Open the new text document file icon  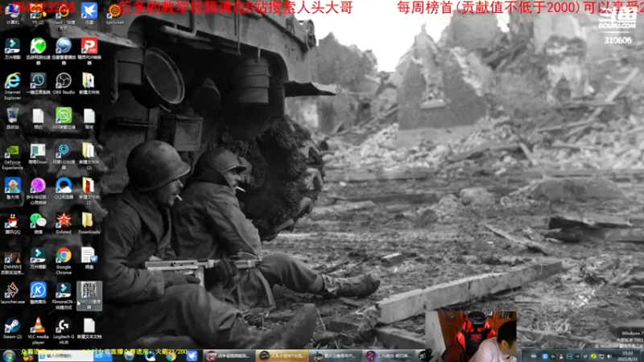coord(89,328)
